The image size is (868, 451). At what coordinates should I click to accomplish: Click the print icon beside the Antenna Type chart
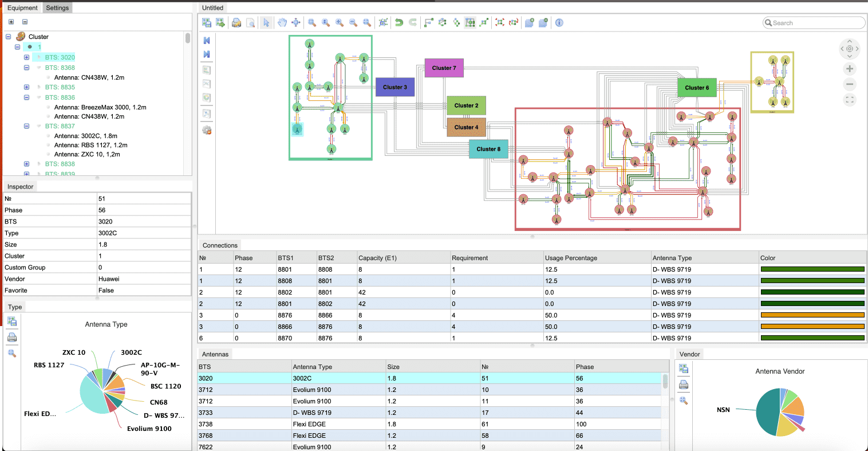click(x=13, y=336)
